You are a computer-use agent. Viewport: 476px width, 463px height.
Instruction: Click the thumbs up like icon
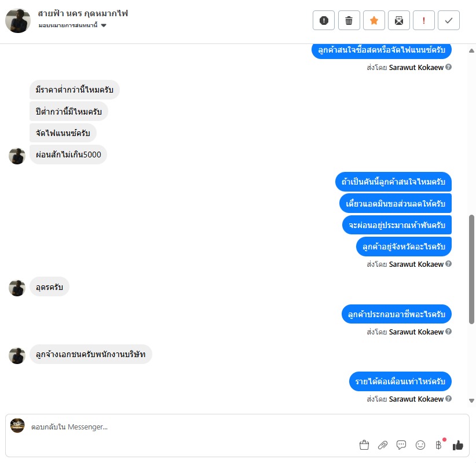tap(458, 445)
